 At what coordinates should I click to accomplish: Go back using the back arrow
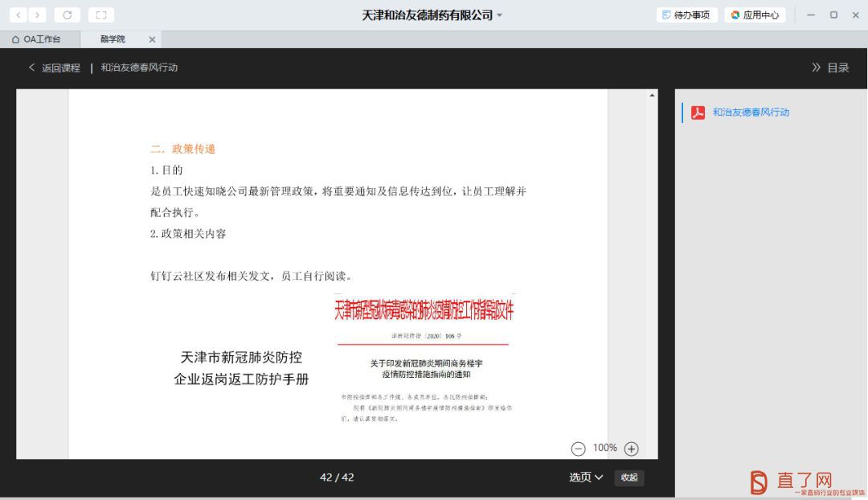click(18, 15)
